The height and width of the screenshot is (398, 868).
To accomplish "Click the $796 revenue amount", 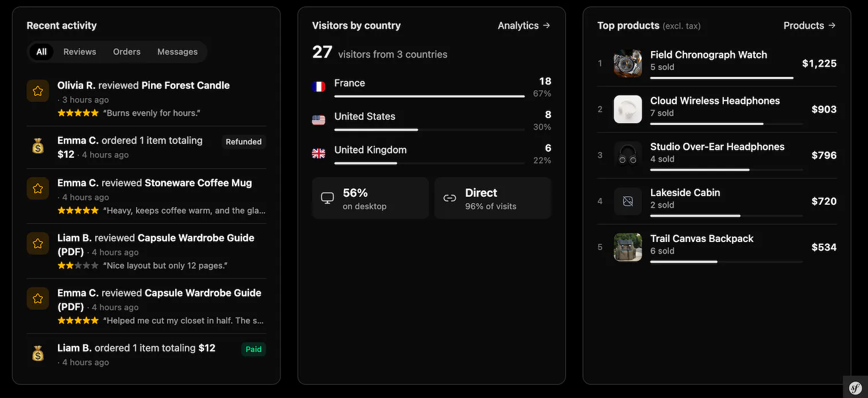I will click(x=824, y=155).
